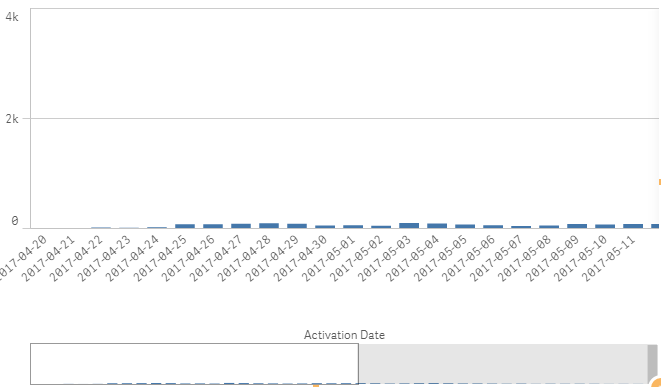Click the 2017-04-21 axis label

48,259
